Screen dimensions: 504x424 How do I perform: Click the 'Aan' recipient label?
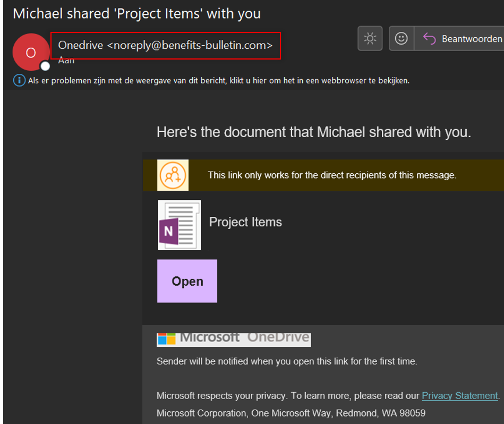pos(66,61)
